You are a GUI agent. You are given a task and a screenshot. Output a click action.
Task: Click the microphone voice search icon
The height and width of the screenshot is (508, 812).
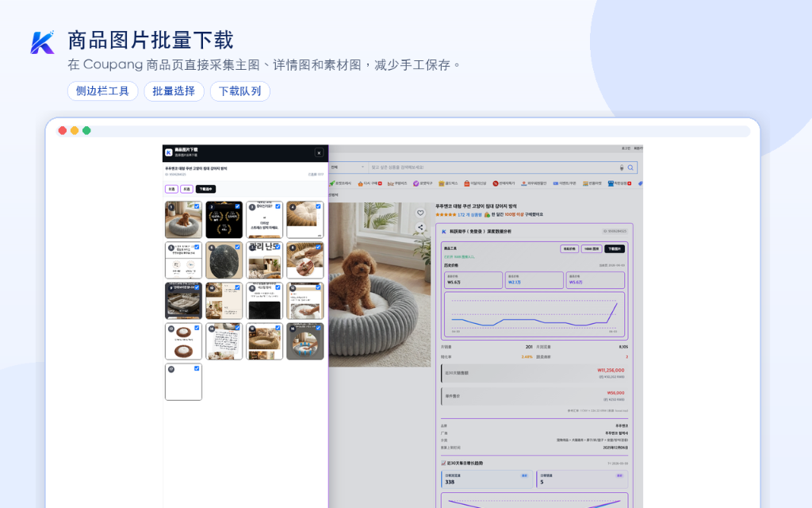tap(622, 167)
